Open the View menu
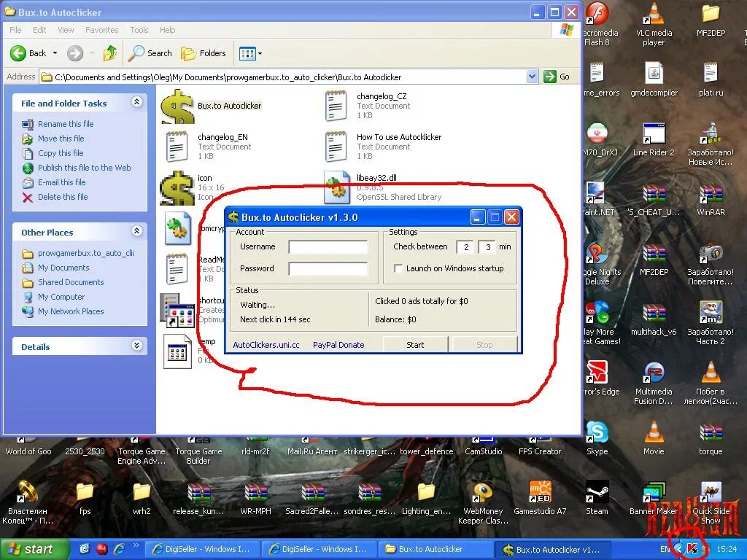This screenshot has width=747, height=560. click(66, 30)
